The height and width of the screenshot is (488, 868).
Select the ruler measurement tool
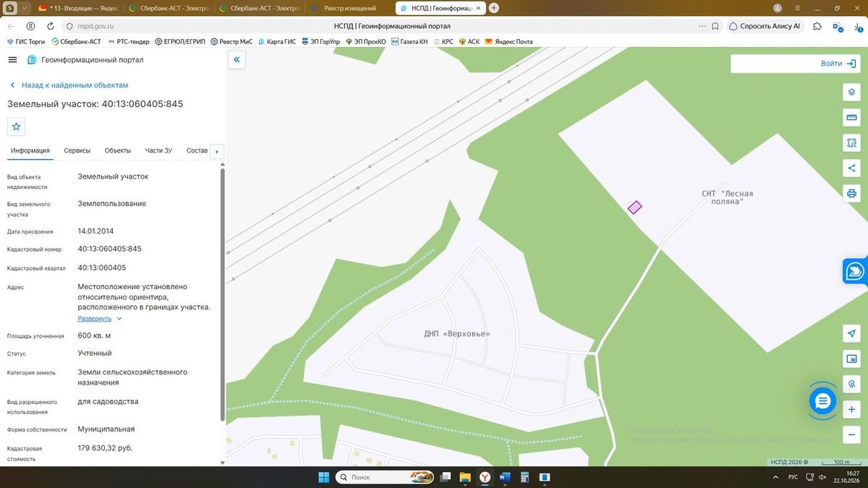[x=851, y=118]
